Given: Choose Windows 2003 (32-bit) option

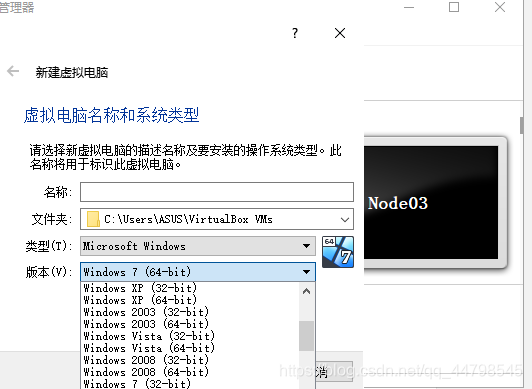Looking at the screenshot, I should coord(146,312).
